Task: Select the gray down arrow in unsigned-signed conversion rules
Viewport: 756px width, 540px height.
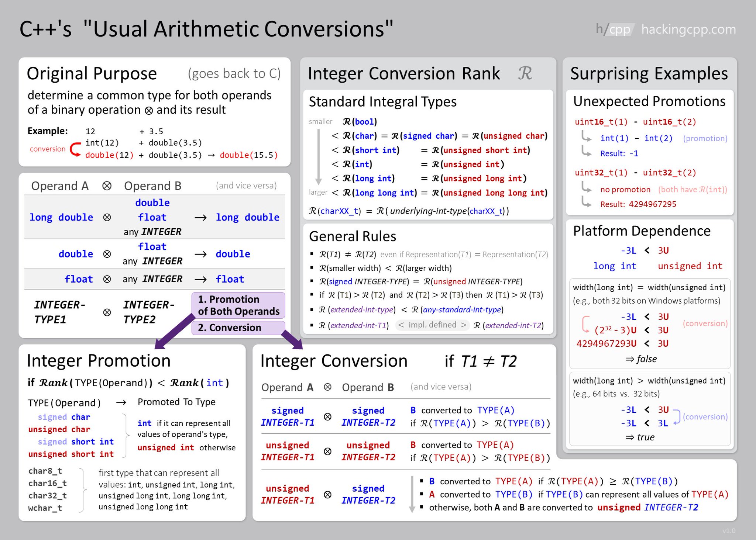Action: pyautogui.click(x=413, y=494)
